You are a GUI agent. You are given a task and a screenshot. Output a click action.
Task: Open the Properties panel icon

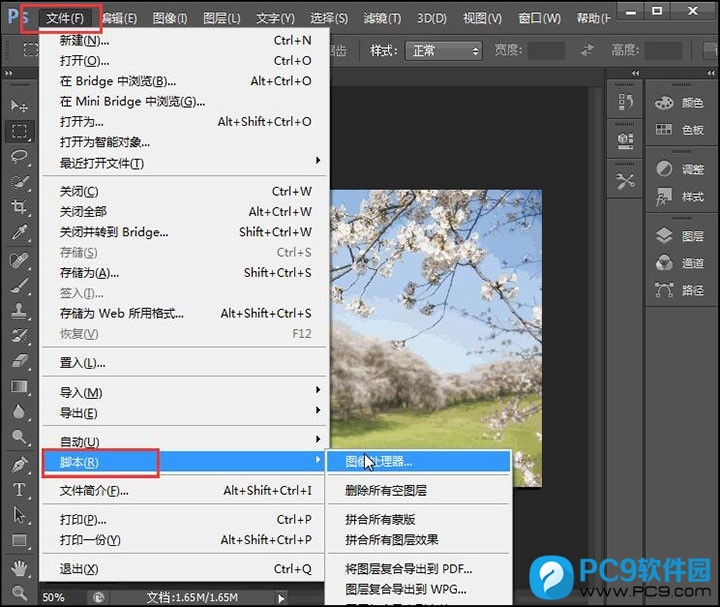(625, 141)
